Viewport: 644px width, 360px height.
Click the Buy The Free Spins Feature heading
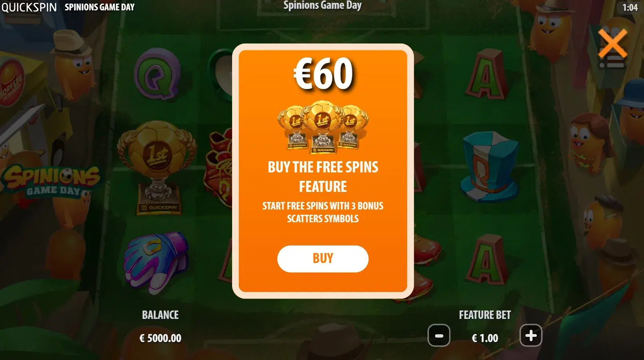pyautogui.click(x=323, y=176)
